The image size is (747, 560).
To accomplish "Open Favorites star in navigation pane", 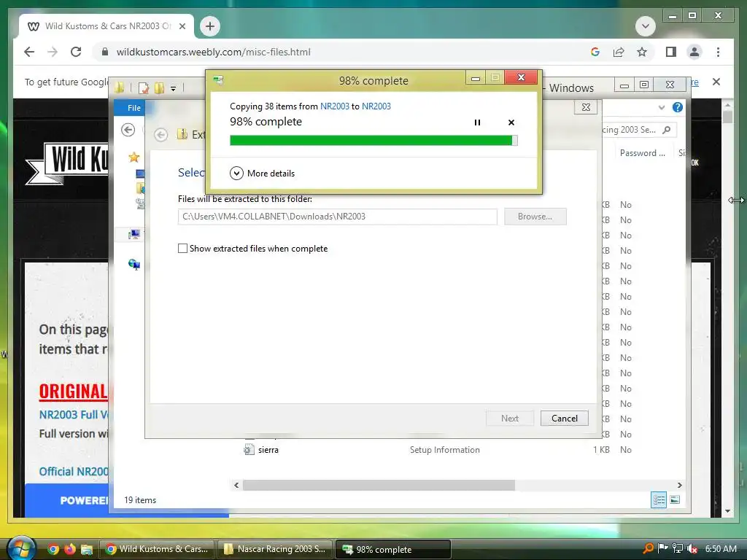I will point(134,157).
